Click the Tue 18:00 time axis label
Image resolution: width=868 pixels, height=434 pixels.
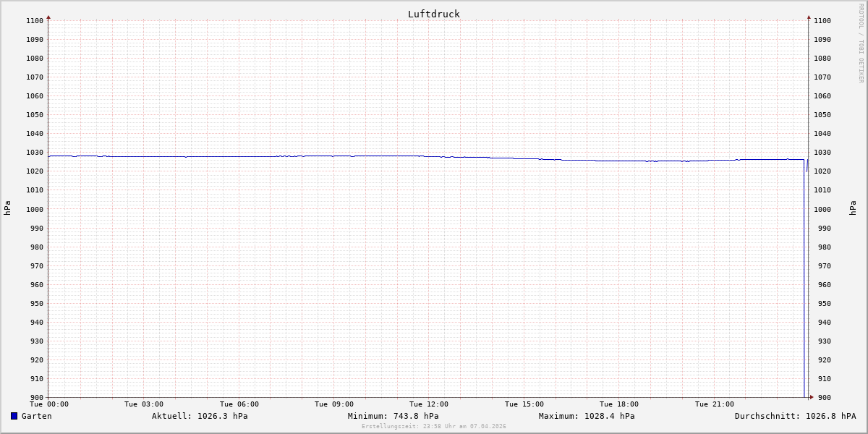click(619, 404)
